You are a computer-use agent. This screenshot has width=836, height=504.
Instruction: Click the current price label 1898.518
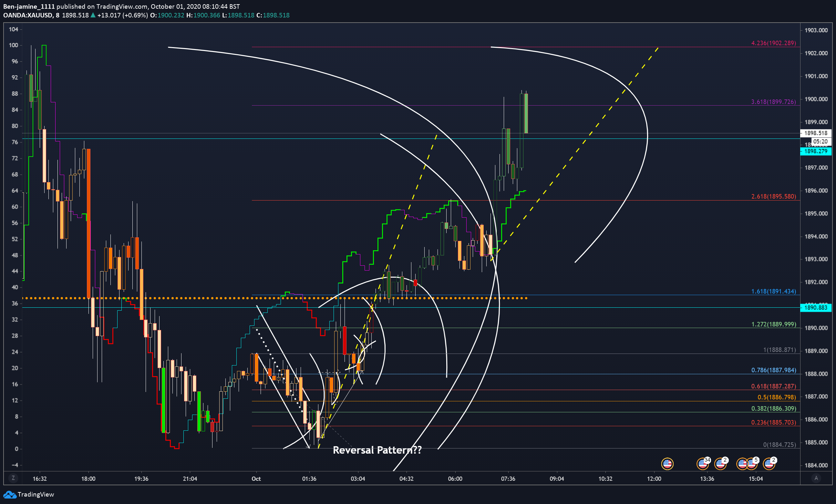816,133
